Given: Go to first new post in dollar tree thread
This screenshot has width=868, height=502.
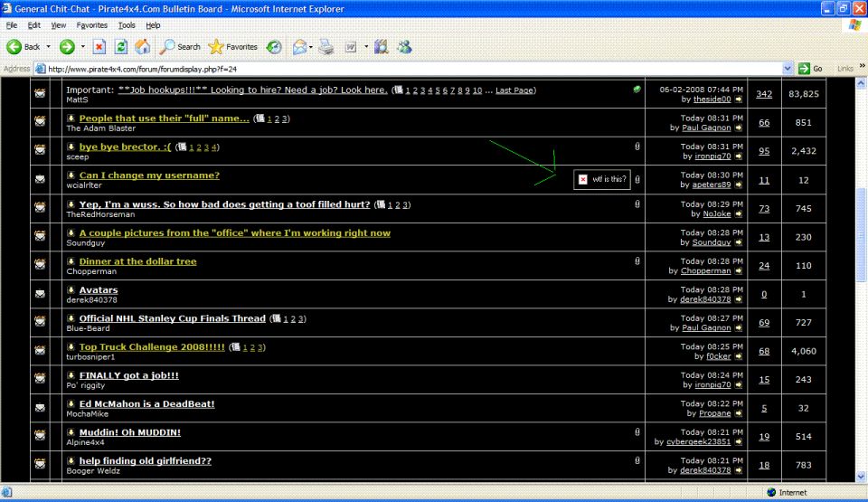Looking at the screenshot, I should point(71,261).
